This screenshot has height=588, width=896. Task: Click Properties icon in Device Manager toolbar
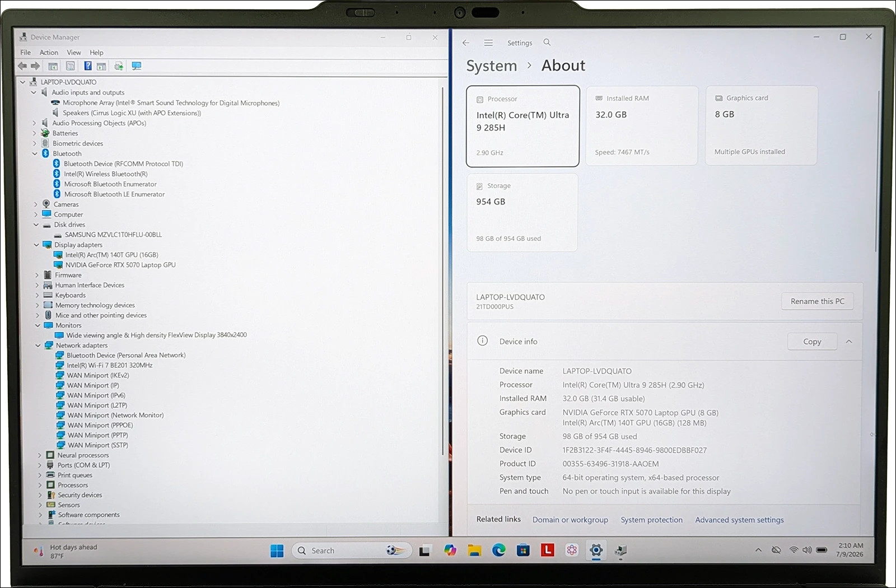71,66
